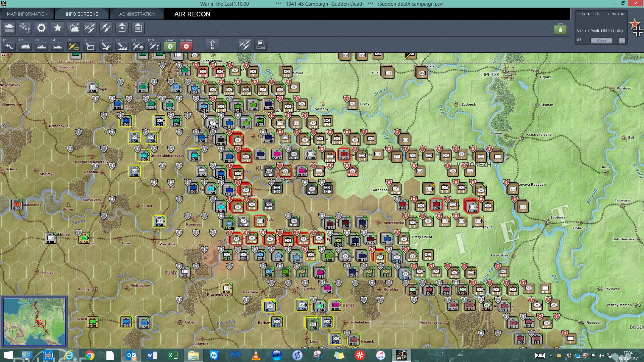
Task: Open the losses screen crosses icon
Action: point(25,28)
